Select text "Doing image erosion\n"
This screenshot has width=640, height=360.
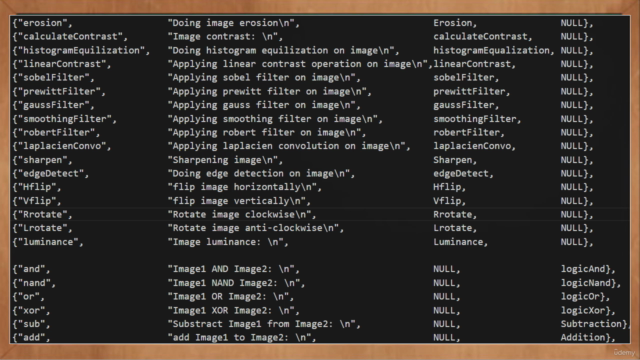231,23
